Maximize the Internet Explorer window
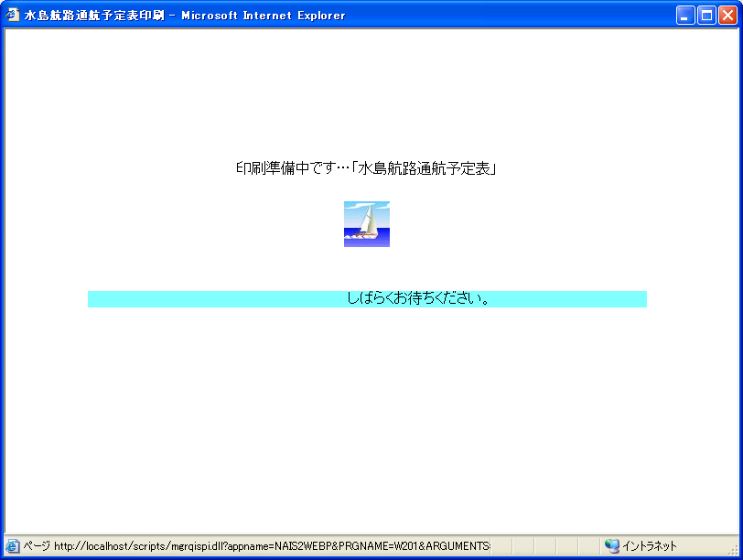 point(706,15)
